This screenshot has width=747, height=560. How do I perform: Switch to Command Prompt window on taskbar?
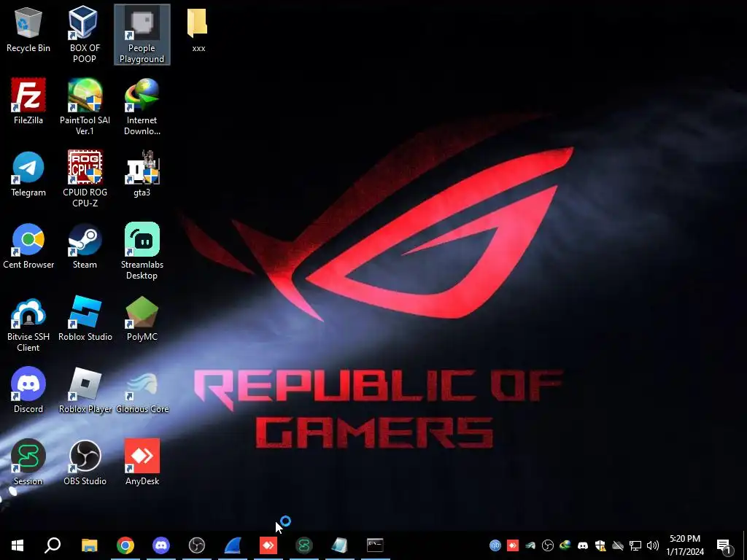point(375,545)
